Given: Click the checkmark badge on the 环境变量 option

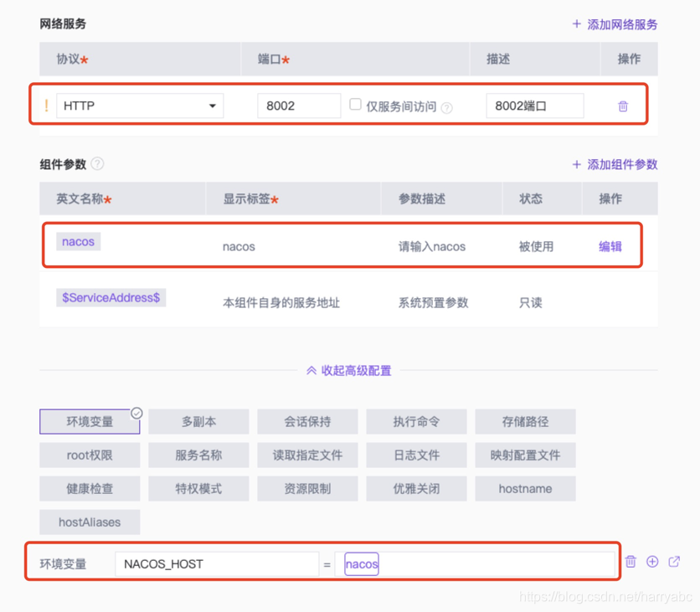Looking at the screenshot, I should click(x=136, y=412).
